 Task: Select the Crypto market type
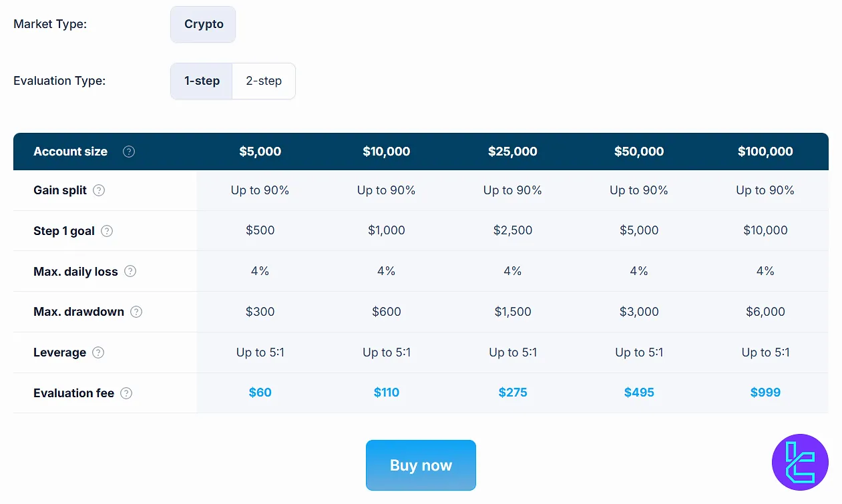tap(204, 24)
